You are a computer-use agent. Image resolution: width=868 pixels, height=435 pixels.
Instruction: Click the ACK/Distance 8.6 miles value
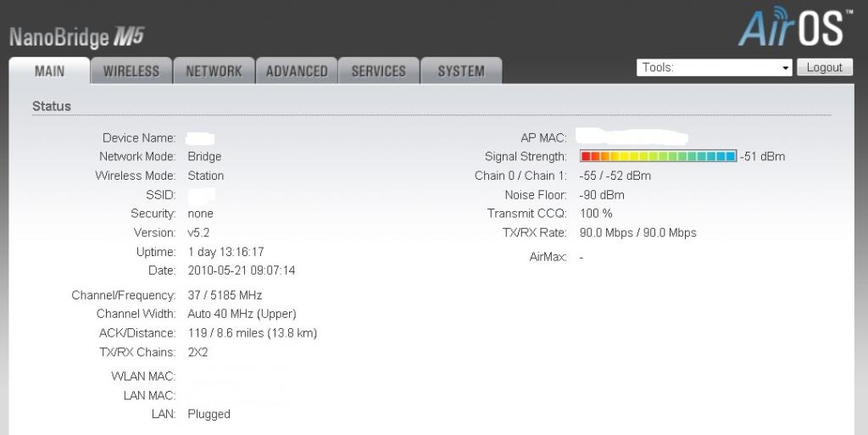pyautogui.click(x=252, y=333)
